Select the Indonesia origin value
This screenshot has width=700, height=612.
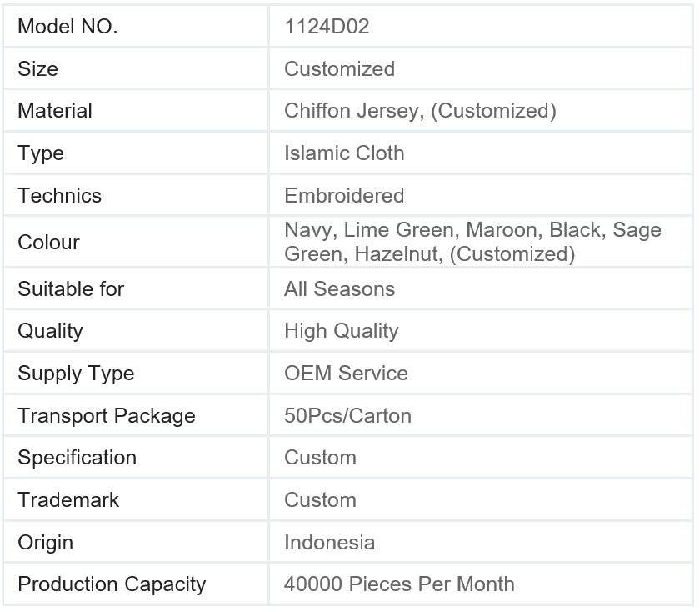point(329,543)
